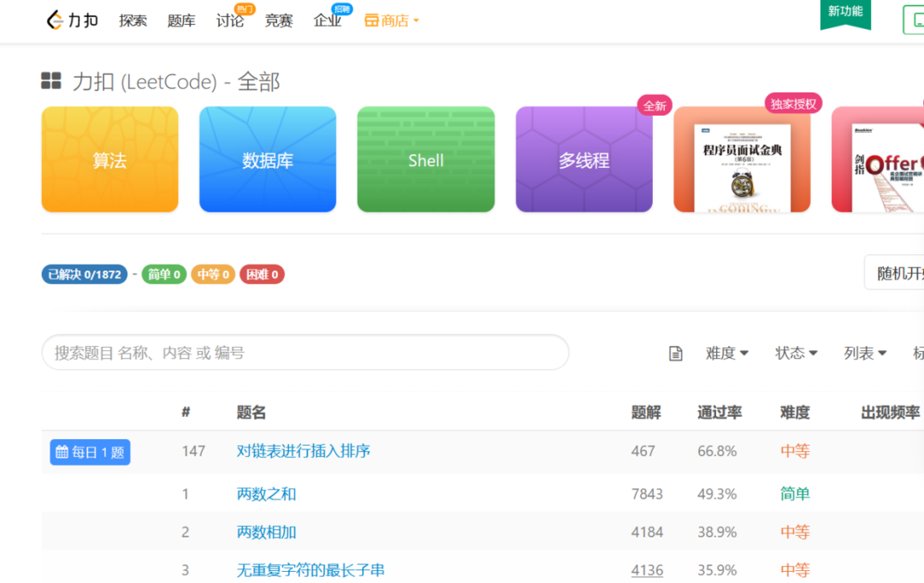
Task: Open problem 对链表进行插入排序
Action: [x=304, y=451]
